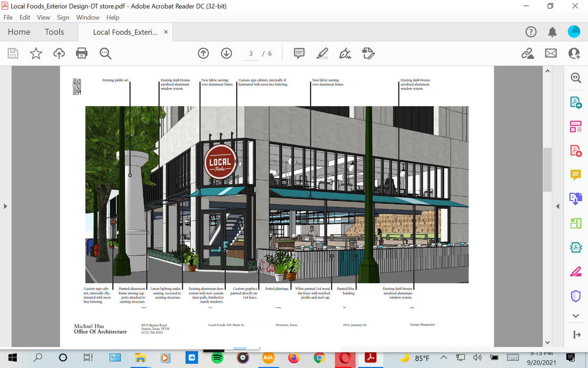
Task: Open the Help menu
Action: (113, 17)
